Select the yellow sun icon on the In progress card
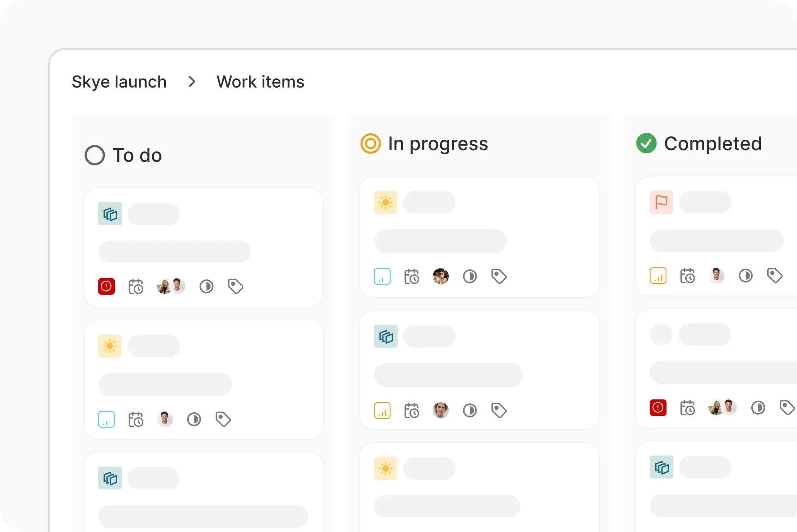 point(385,202)
